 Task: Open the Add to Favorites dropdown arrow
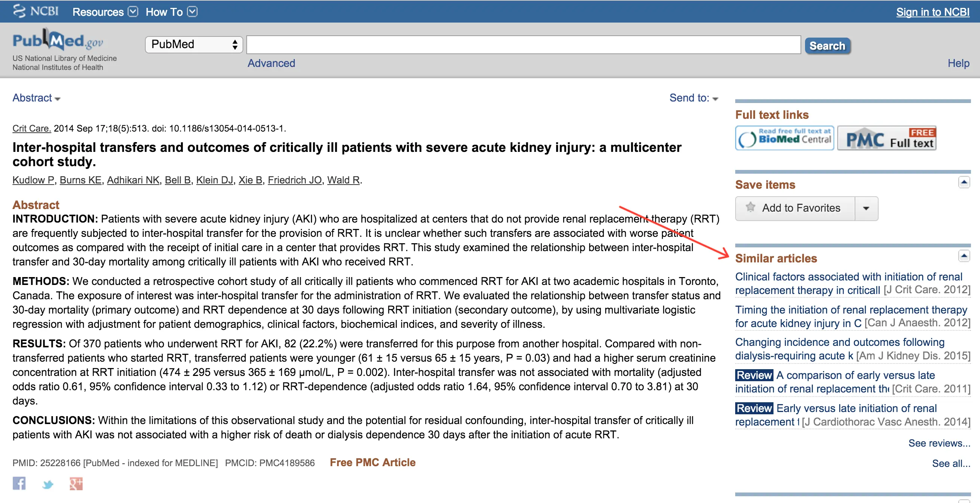coord(867,208)
